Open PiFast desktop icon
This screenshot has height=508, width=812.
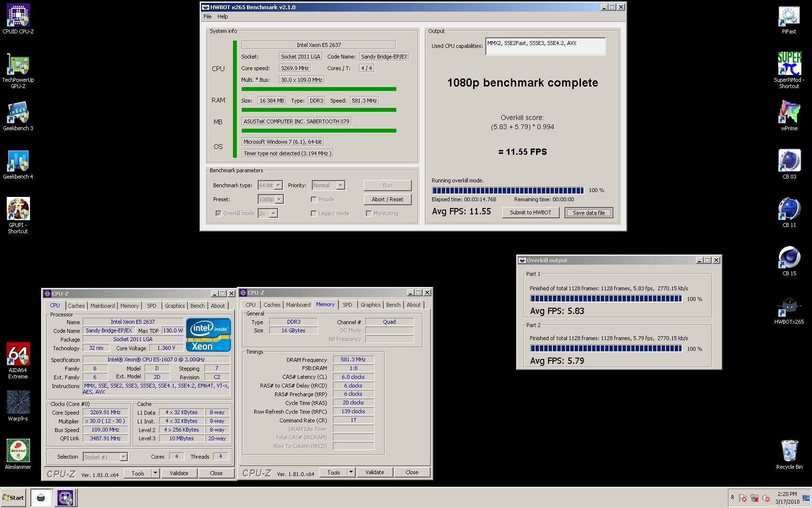789,19
